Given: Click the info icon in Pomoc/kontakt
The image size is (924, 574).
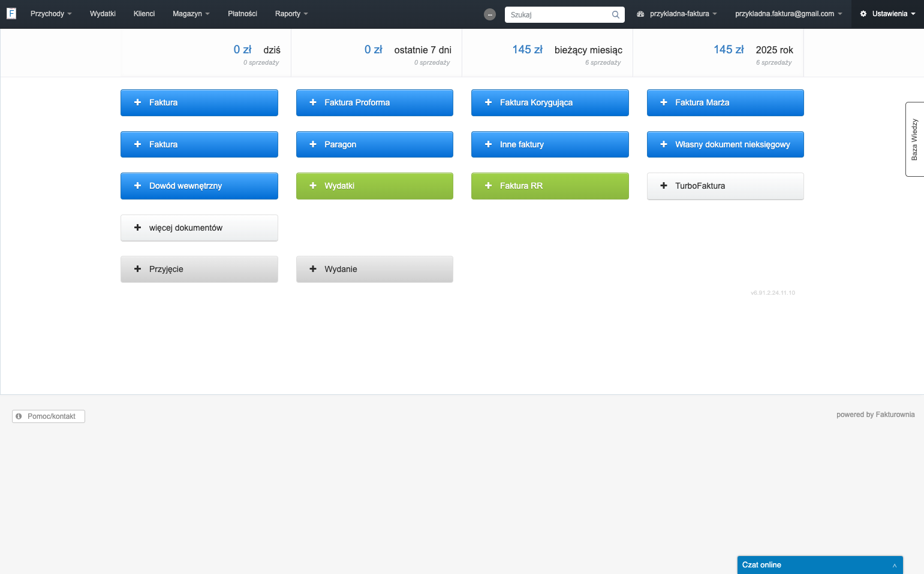Looking at the screenshot, I should pyautogui.click(x=19, y=416).
